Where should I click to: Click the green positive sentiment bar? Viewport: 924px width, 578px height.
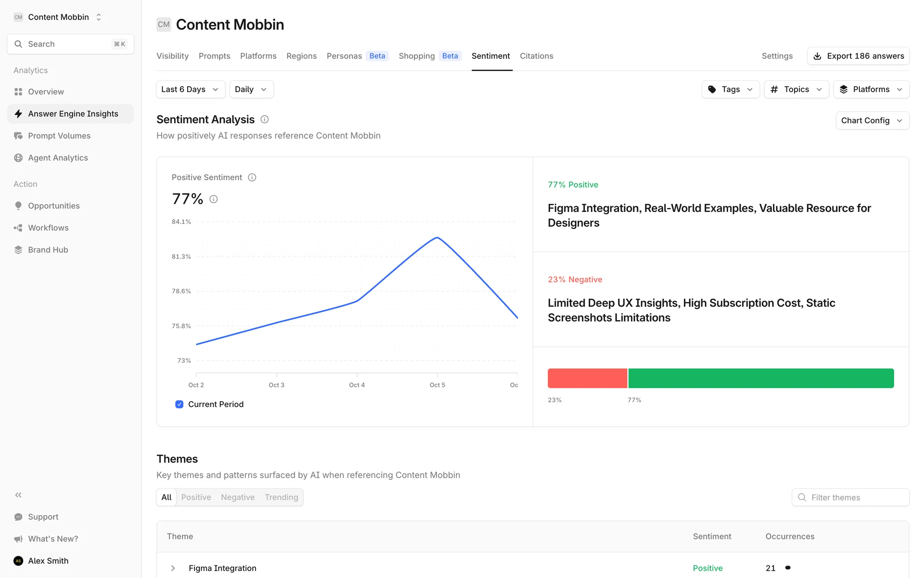760,379
